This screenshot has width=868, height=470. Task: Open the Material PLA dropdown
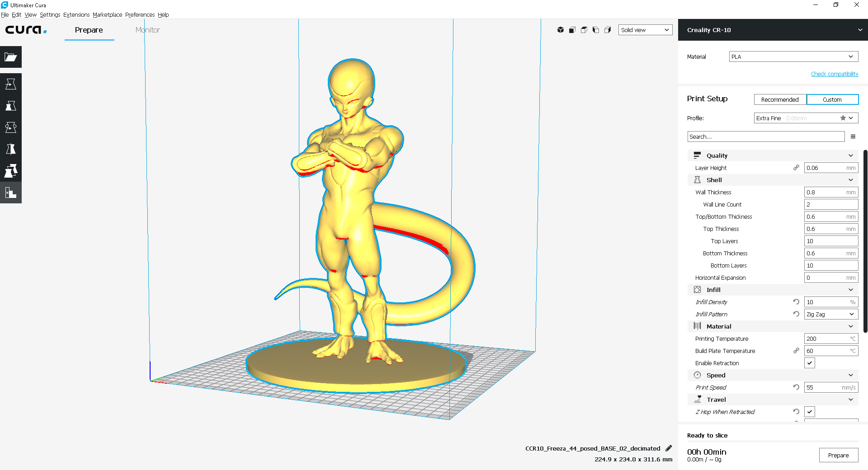[793, 56]
